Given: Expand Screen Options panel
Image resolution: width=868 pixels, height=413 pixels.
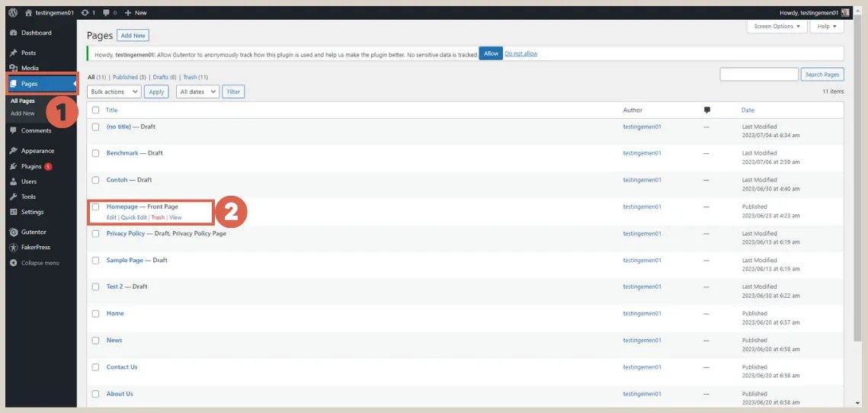Looking at the screenshot, I should [777, 26].
